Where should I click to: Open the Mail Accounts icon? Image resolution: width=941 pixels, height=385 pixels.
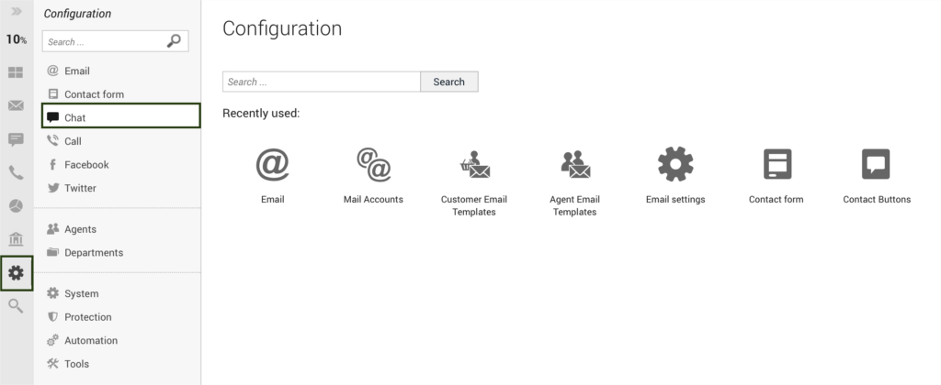[373, 165]
